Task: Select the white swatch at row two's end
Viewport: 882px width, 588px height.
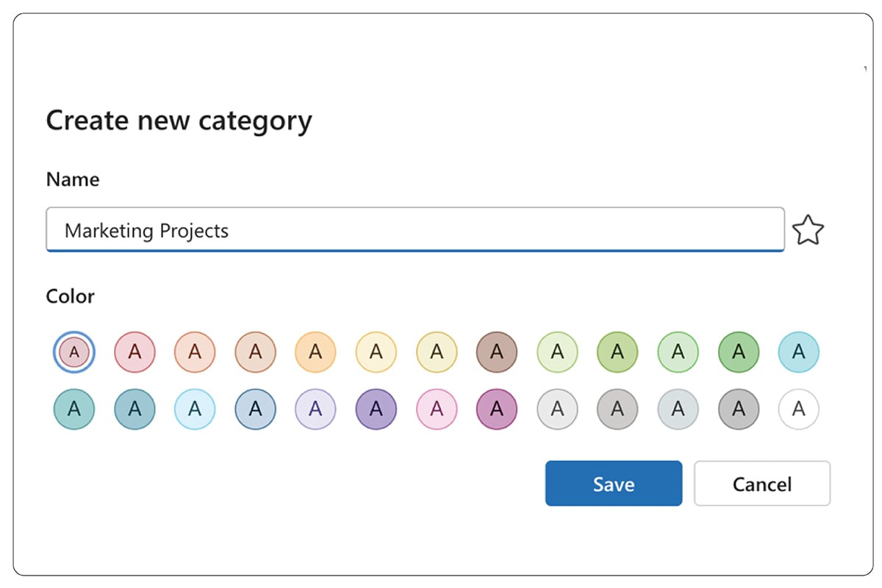Action: click(798, 409)
